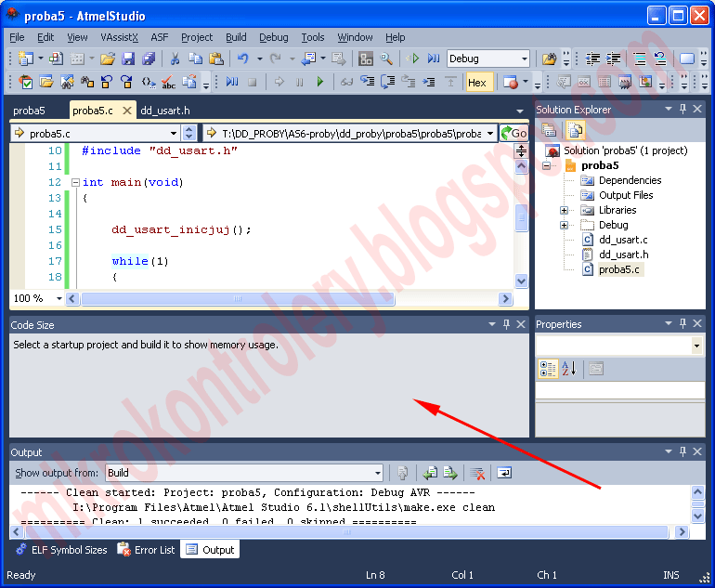This screenshot has width=715, height=588.
Task: Click the Find in Files magnifier icon
Action: [386, 59]
